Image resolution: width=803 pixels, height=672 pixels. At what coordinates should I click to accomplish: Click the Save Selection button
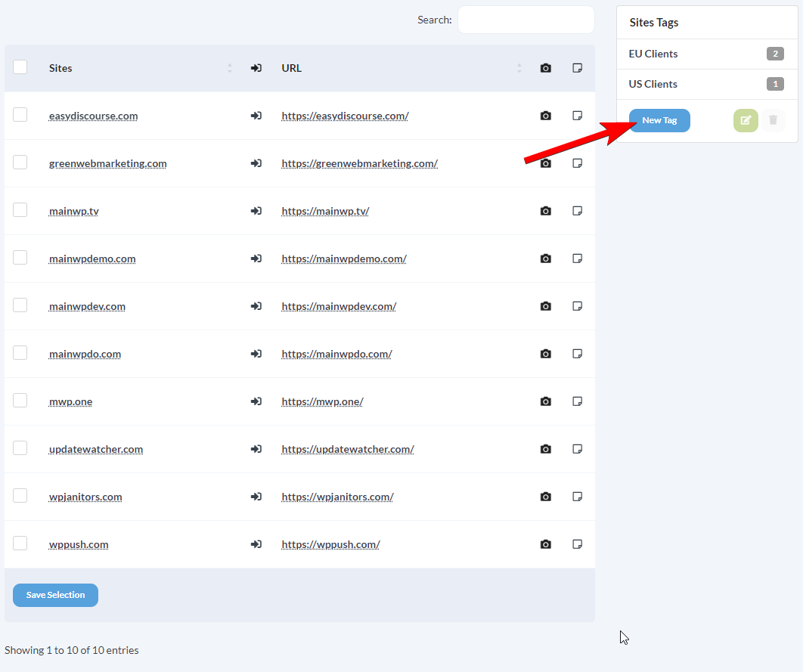tap(55, 595)
